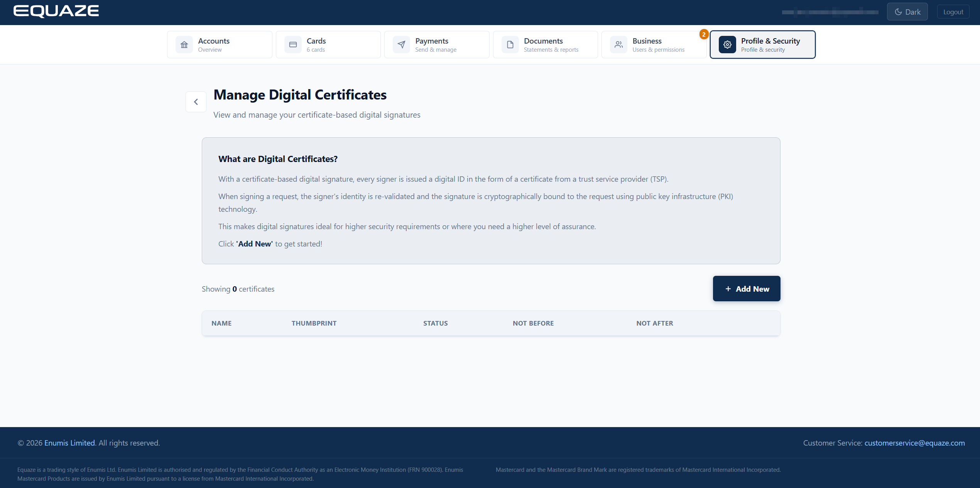This screenshot has height=488, width=980.
Task: Click the Mastercard trademark notice text
Action: click(x=638, y=470)
